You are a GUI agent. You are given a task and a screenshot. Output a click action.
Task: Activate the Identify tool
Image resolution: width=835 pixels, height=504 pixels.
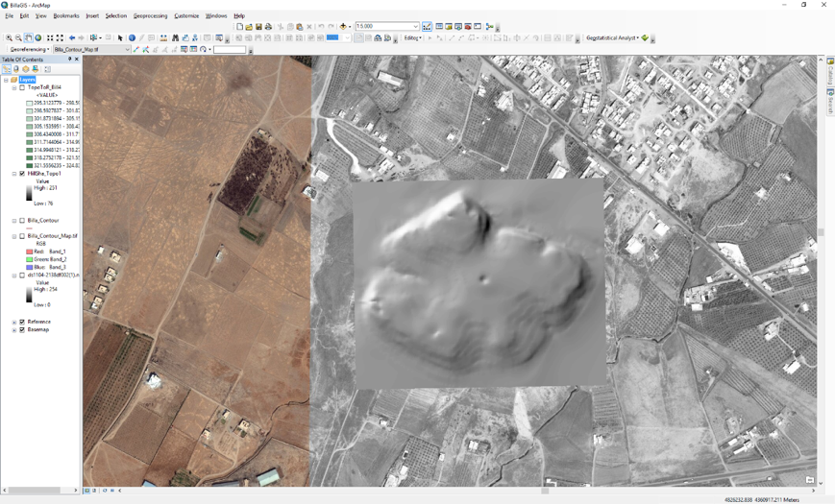pyautogui.click(x=132, y=37)
